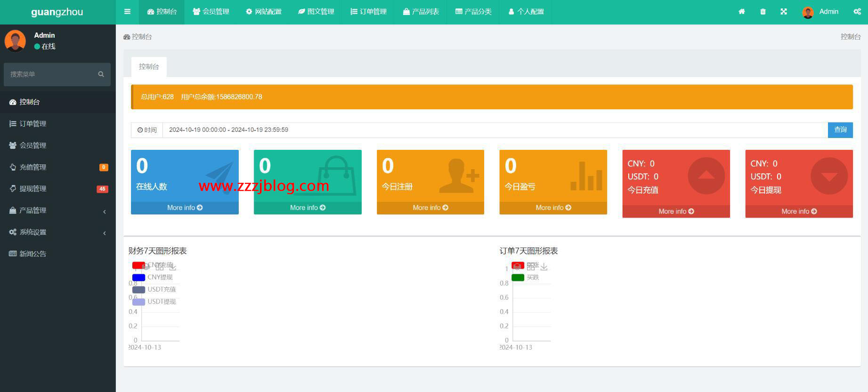This screenshot has width=868, height=392.
Task: Click the 控制台 breadcrumb at top left
Action: coord(138,37)
